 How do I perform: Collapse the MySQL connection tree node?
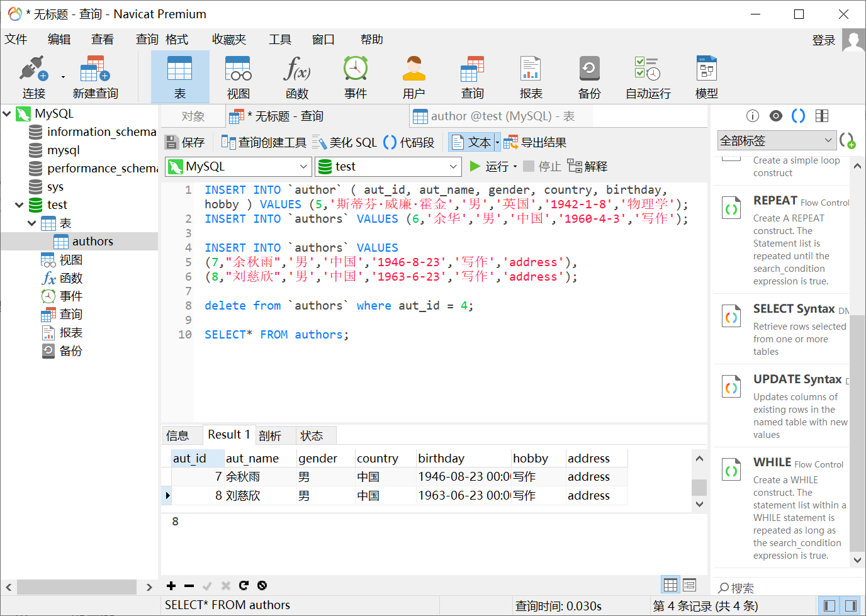pyautogui.click(x=8, y=114)
